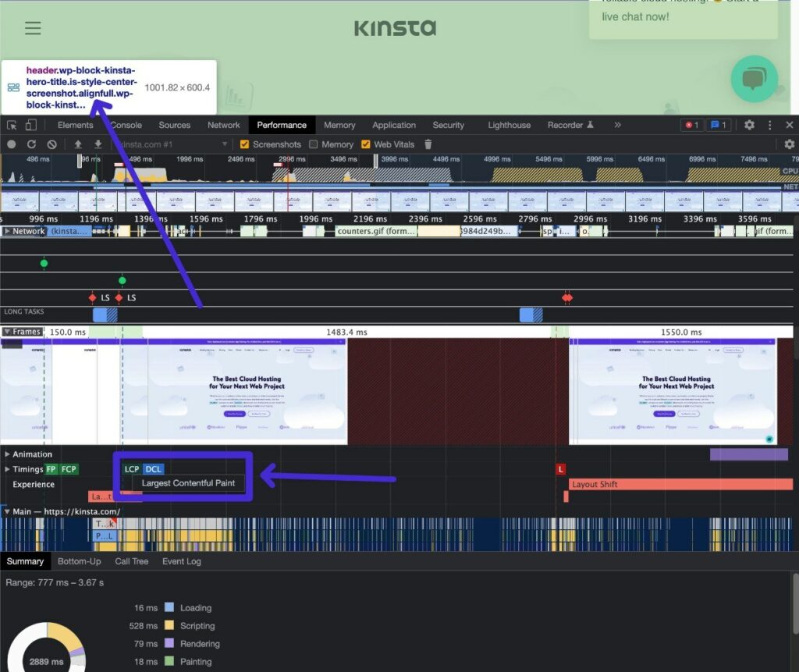Screen dimensions: 799x672
Task: Load a saved performance profile
Action: click(78, 144)
